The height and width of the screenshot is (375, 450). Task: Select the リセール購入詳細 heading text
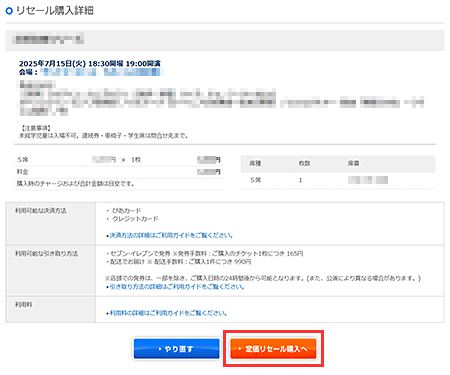coord(55,11)
